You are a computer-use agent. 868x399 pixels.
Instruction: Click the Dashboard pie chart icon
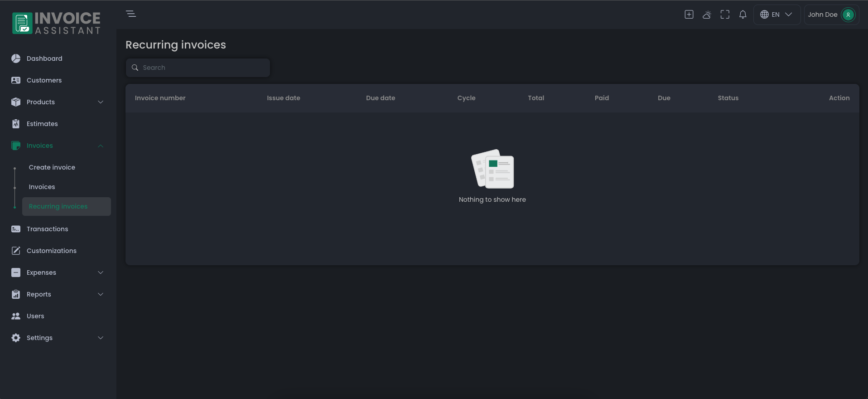pos(16,58)
